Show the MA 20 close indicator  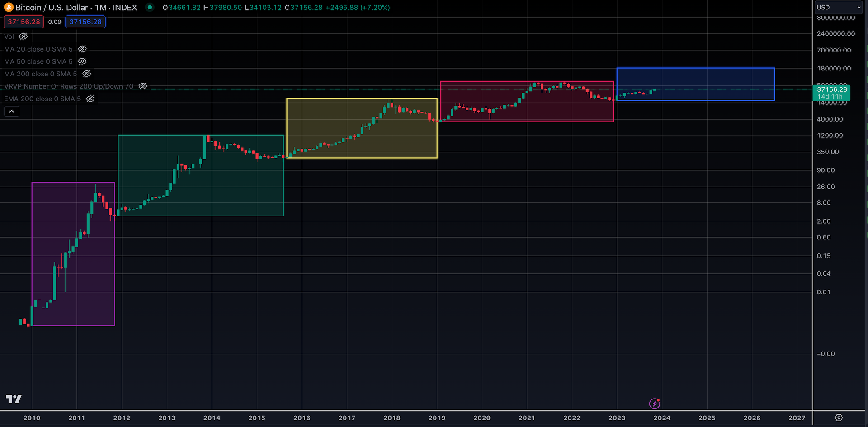click(x=82, y=49)
